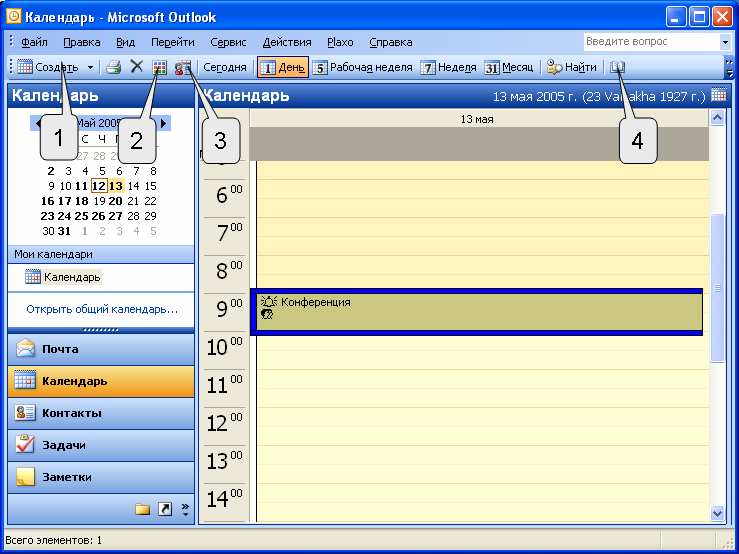Click the 14:00 time slot label

[224, 500]
